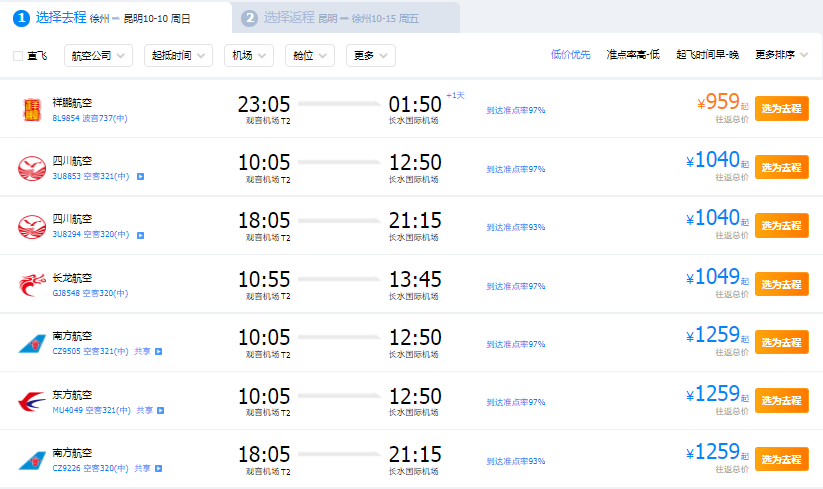
Task: Click the 四川航空 logo for flight 3U8853
Action: (32, 168)
